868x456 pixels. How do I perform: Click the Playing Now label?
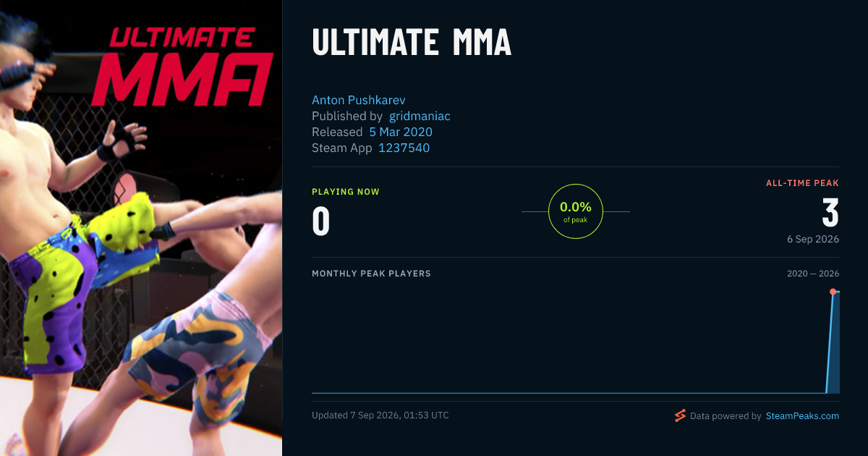pyautogui.click(x=346, y=192)
